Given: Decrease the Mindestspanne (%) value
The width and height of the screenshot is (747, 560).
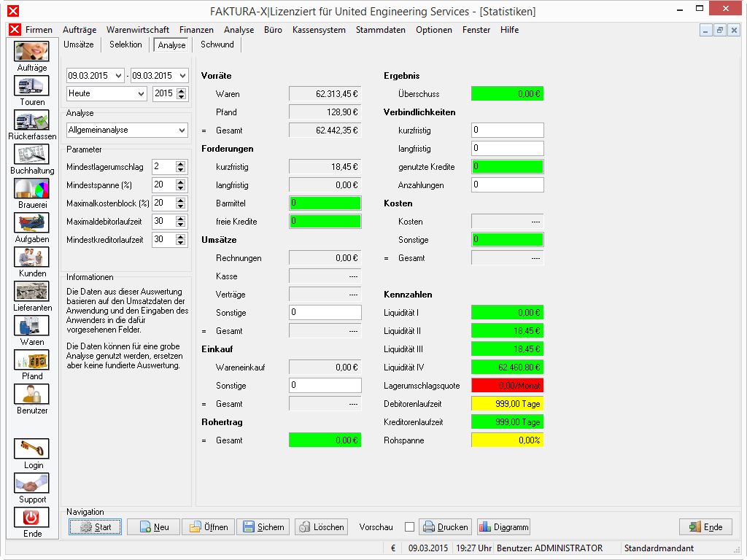Looking at the screenshot, I should tap(180, 188).
